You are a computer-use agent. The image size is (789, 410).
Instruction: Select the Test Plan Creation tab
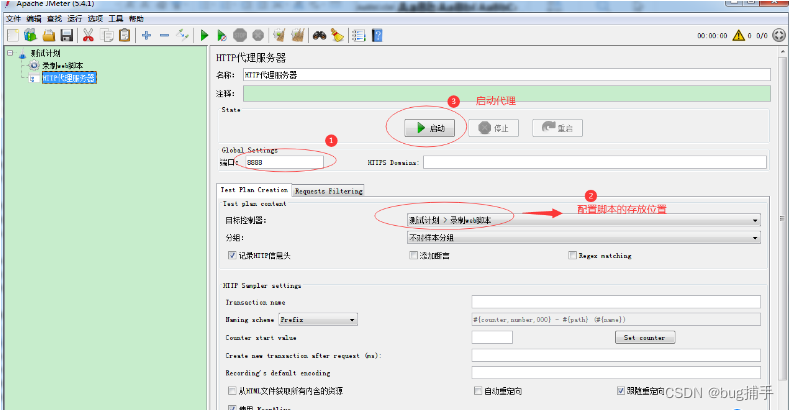point(254,190)
